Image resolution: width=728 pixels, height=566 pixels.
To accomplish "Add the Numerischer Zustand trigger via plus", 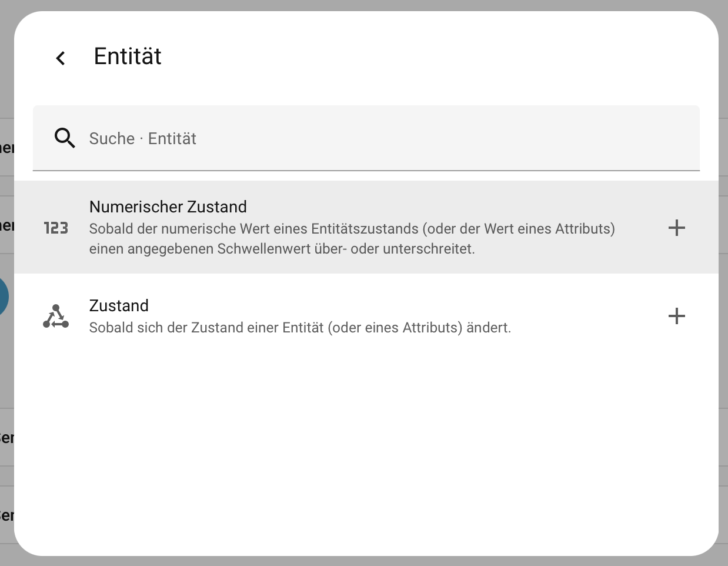I will (677, 228).
